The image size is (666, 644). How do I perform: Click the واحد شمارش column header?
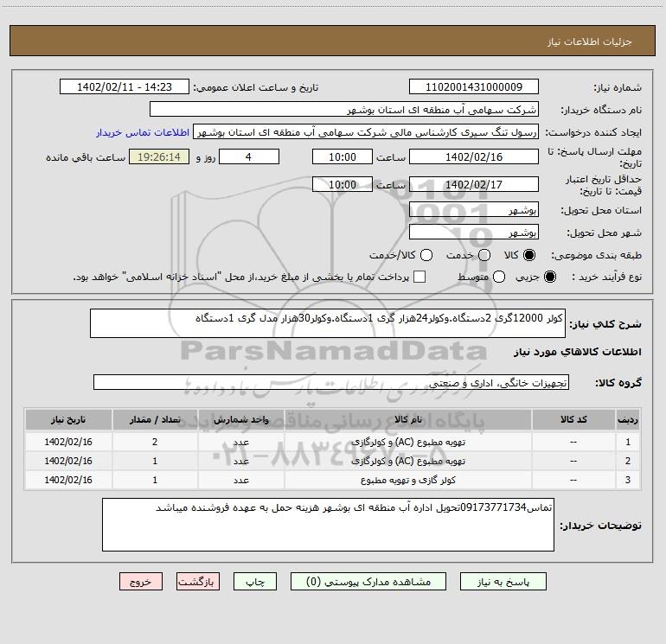240,419
